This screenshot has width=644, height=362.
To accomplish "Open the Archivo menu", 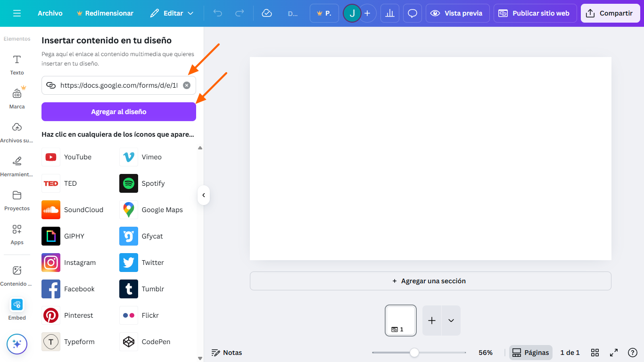I will pos(50,13).
